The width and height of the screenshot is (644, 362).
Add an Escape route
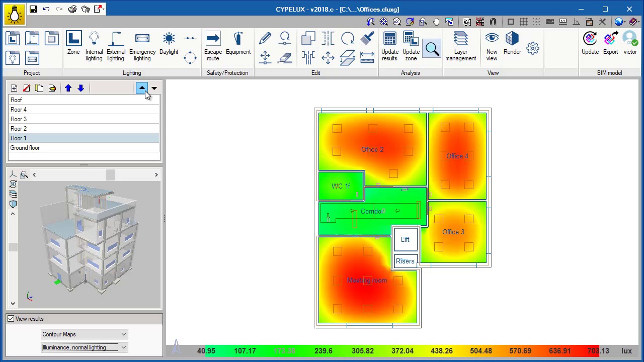213,46
